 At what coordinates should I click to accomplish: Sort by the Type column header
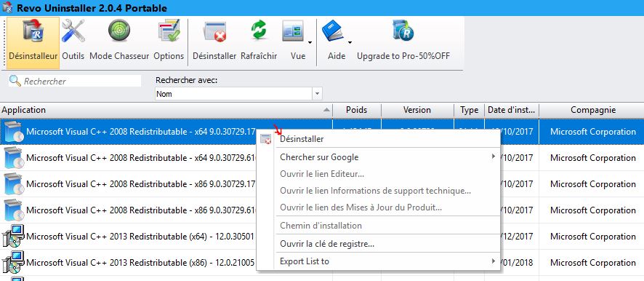pyautogui.click(x=469, y=110)
